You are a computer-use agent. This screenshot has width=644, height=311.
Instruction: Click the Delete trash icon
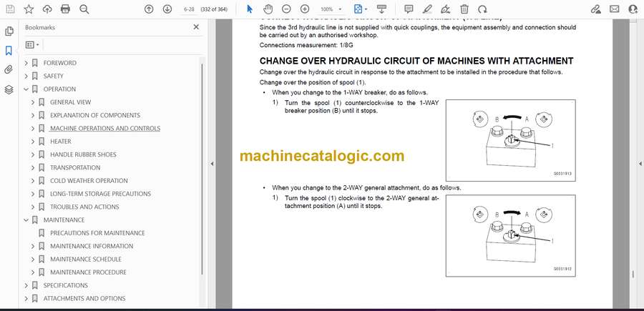(464, 9)
